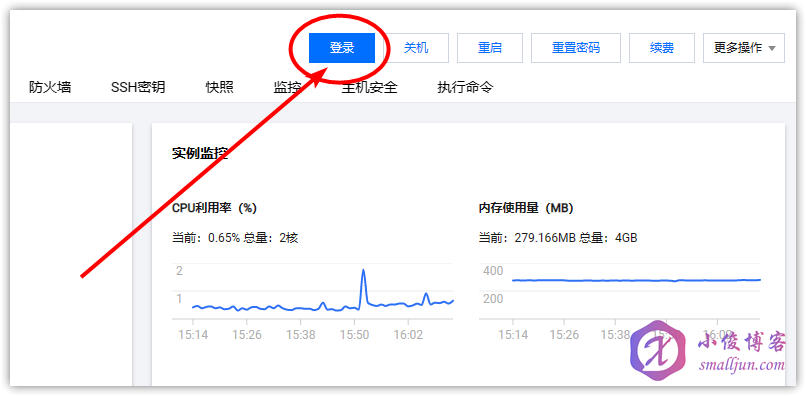806x396 pixels.
Task: Click the 200 axis label on memory chart
Action: point(493,299)
